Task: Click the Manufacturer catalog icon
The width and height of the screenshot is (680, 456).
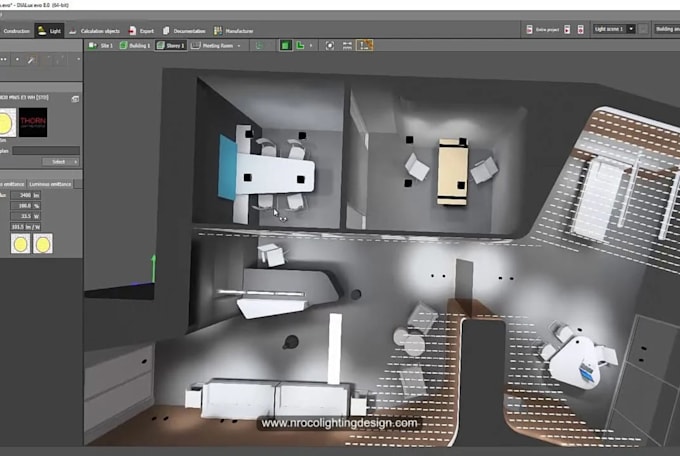Action: coord(218,31)
